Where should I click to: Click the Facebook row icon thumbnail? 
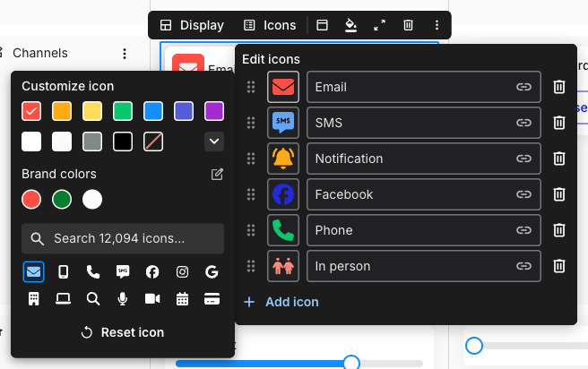[283, 194]
